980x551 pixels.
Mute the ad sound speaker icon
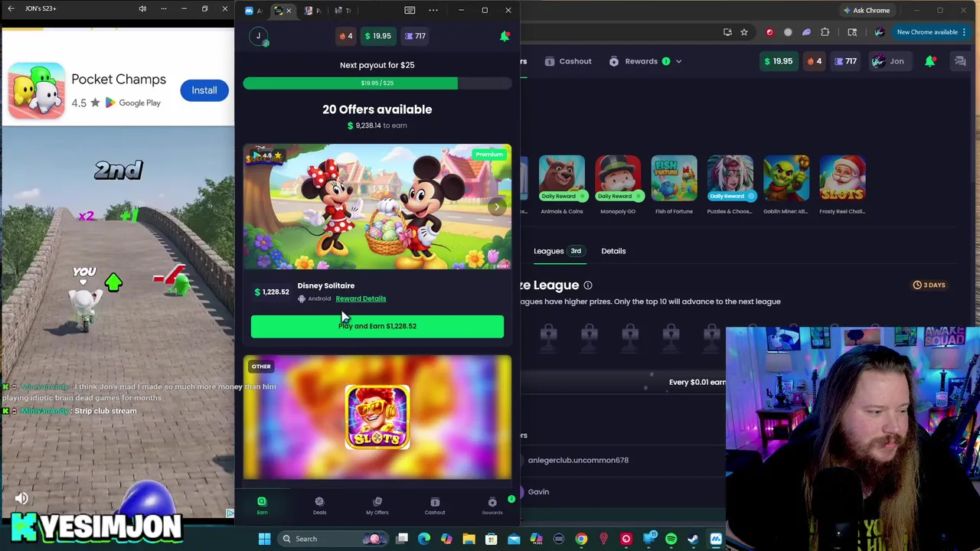point(21,499)
